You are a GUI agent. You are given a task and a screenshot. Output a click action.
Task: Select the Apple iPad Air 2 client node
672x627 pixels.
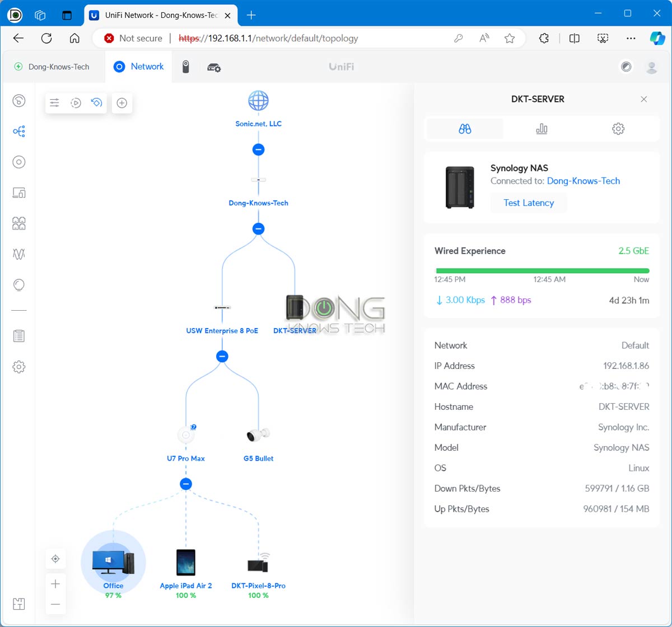tap(186, 573)
